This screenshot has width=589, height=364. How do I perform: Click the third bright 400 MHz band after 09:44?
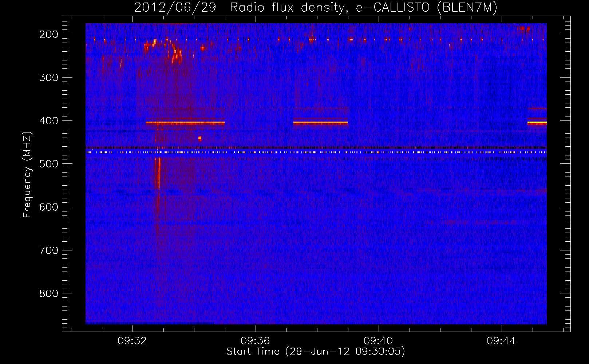pyautogui.click(x=537, y=123)
